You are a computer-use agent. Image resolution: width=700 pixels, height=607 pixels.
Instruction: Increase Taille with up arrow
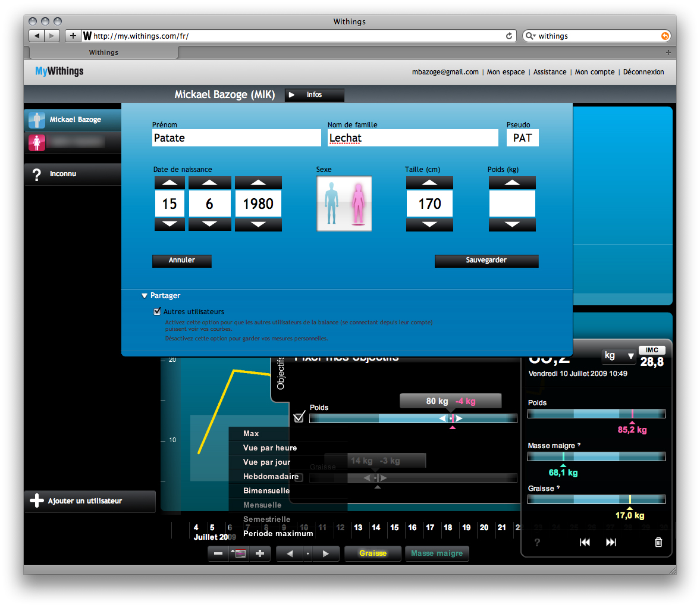[429, 183]
